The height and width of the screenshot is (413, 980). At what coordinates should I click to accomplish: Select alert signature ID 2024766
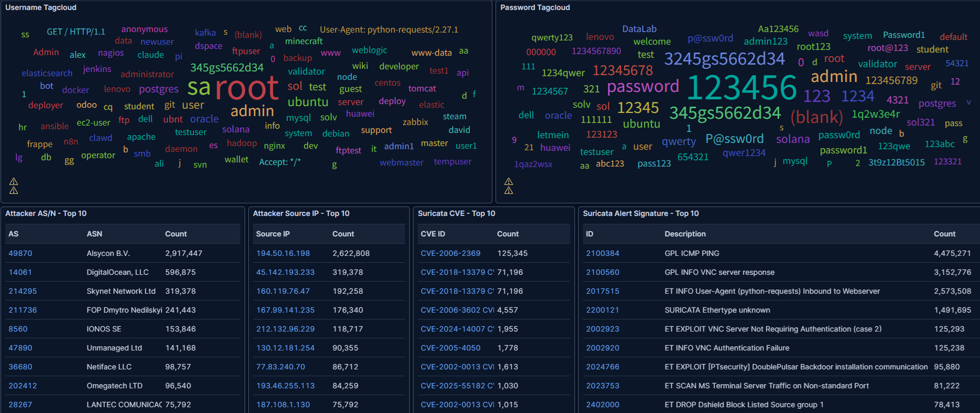(602, 367)
